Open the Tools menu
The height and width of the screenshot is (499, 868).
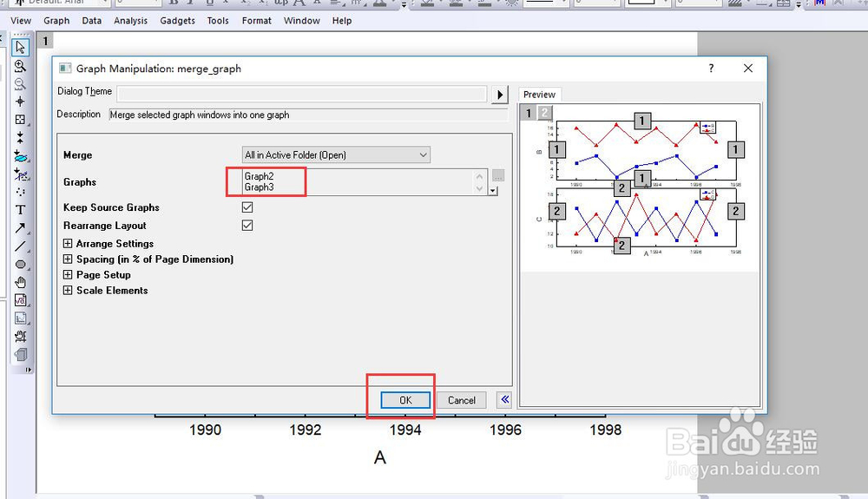click(x=218, y=21)
